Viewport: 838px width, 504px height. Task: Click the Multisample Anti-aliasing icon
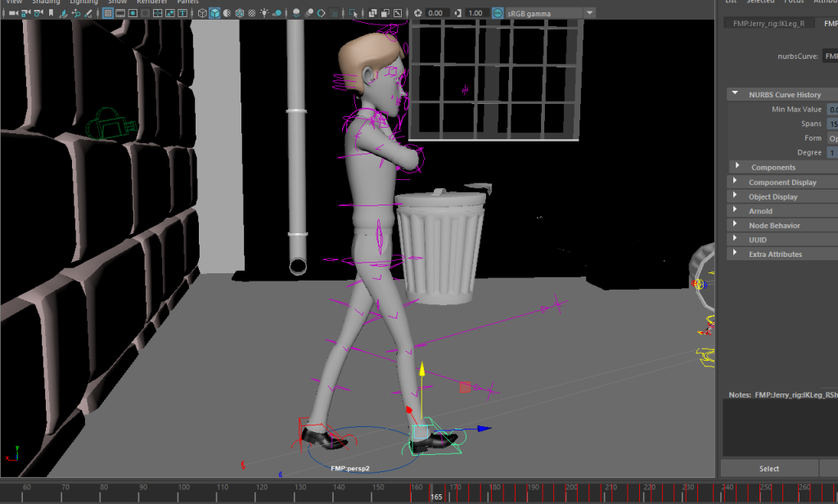tap(321, 13)
